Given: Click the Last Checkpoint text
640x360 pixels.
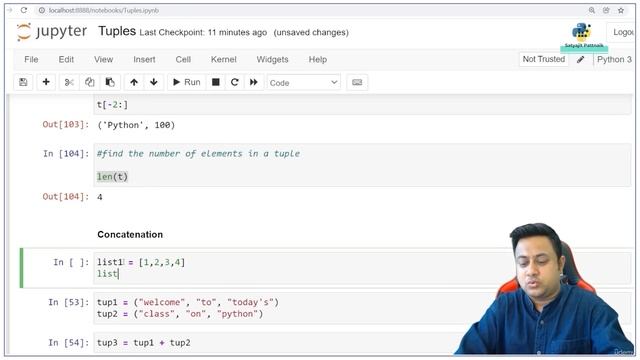Looking at the screenshot, I should [203, 32].
